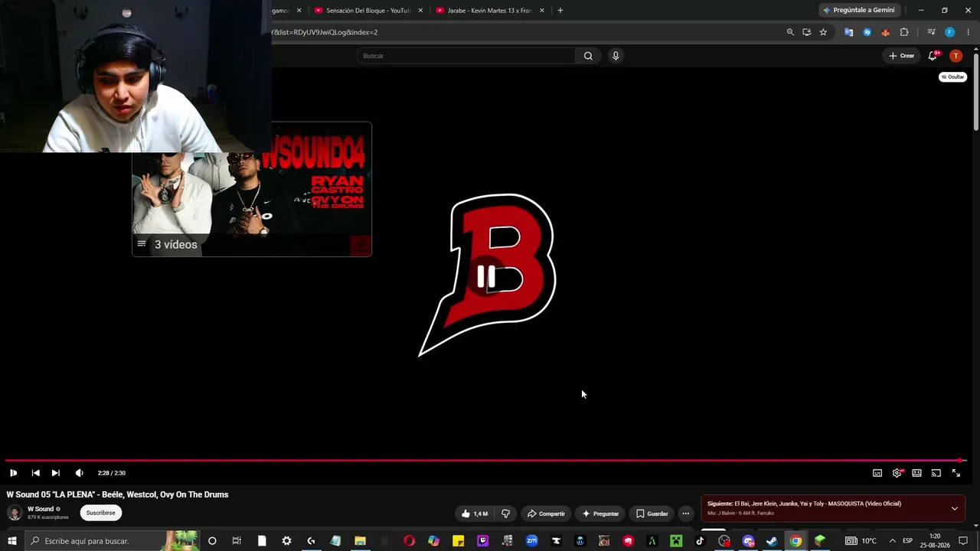
Task: Start voice search with the microphone
Action: 615,56
